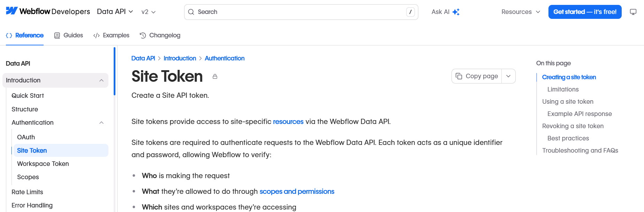Jump to Best practices section

[x=568, y=138]
